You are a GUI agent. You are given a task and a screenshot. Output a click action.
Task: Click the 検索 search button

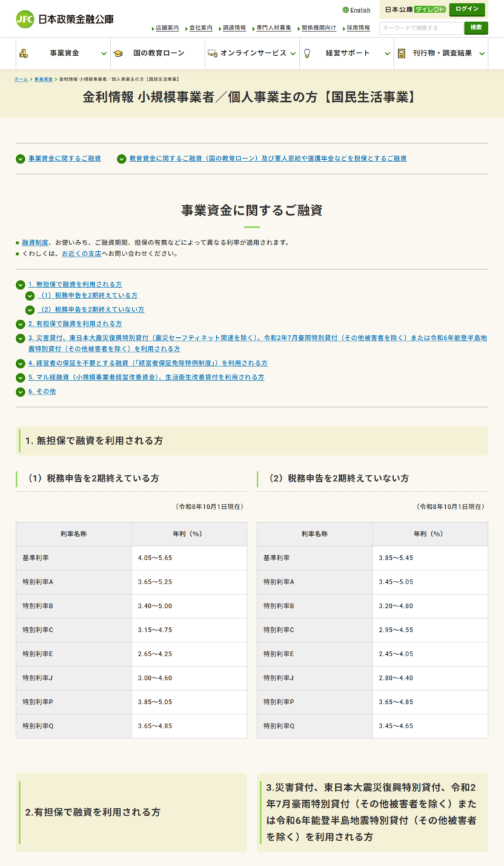[476, 28]
